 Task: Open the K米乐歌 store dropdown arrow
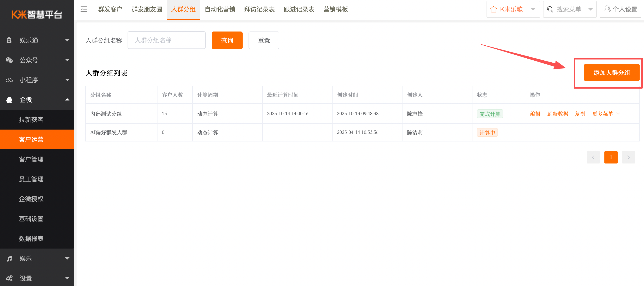pyautogui.click(x=533, y=9)
